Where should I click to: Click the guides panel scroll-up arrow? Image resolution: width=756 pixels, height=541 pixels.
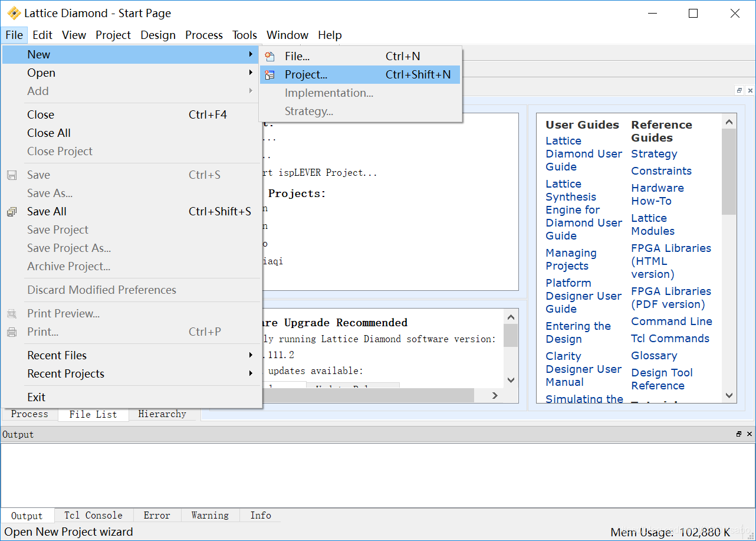tap(729, 122)
